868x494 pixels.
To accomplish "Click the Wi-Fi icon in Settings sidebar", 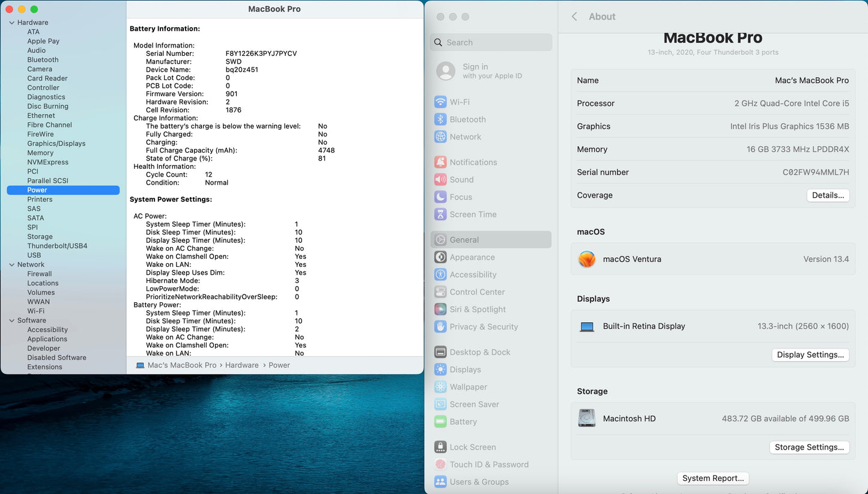I will tap(440, 102).
